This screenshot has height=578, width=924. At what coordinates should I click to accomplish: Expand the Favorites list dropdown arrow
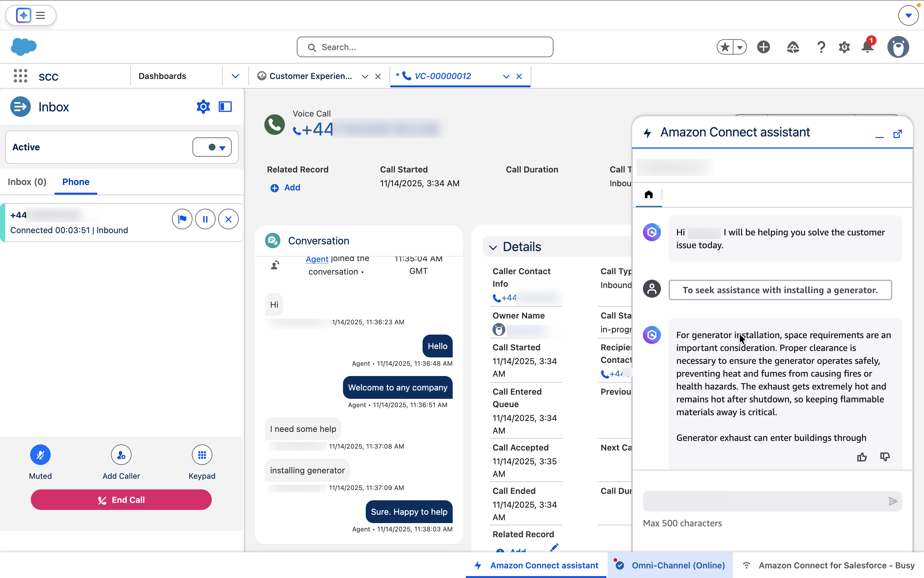coord(740,47)
